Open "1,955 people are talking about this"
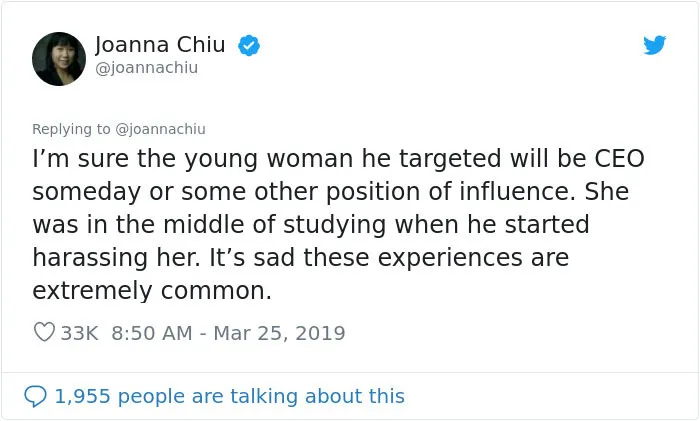Image resolution: width=700 pixels, height=421 pixels. [x=229, y=396]
